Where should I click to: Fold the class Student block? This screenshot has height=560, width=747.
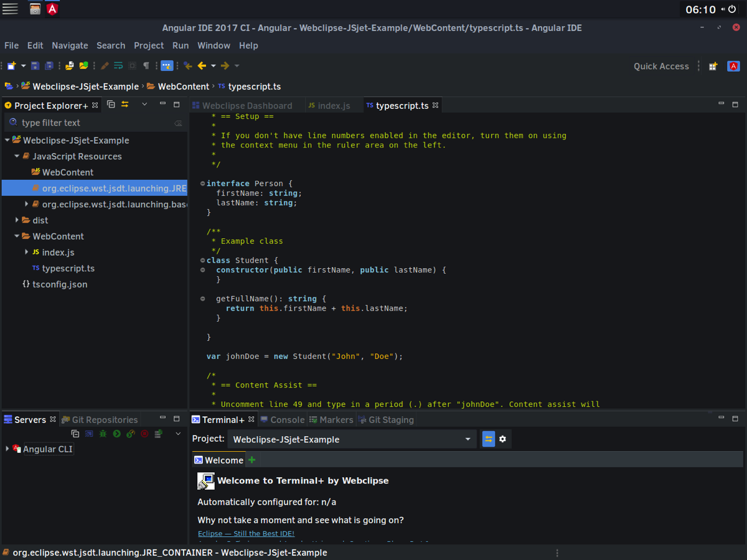click(202, 261)
